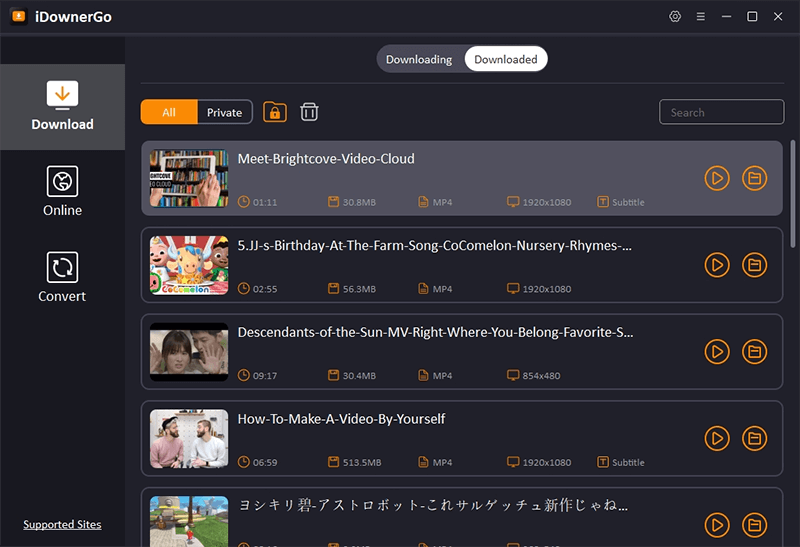Open the settings gear icon
This screenshot has width=800, height=547.
point(675,16)
